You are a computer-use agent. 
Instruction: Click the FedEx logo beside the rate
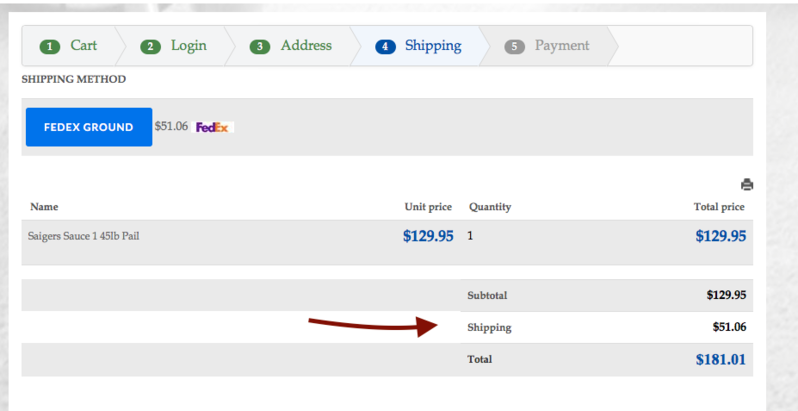[x=213, y=127]
